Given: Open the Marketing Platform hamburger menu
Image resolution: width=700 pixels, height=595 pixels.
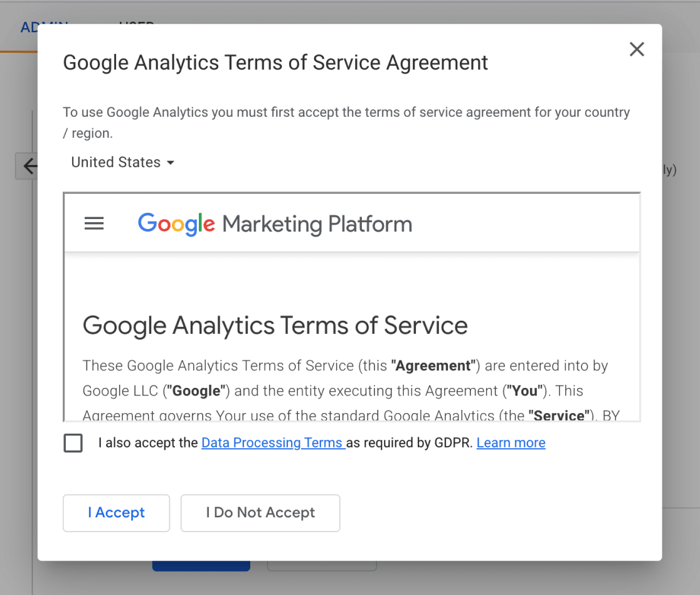Looking at the screenshot, I should pyautogui.click(x=94, y=223).
